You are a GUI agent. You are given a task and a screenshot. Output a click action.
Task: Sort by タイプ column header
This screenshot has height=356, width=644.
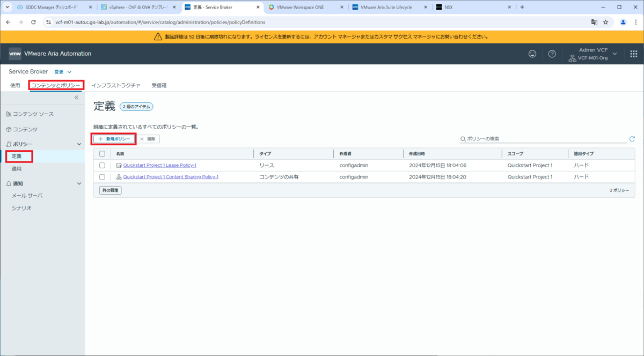click(x=265, y=154)
